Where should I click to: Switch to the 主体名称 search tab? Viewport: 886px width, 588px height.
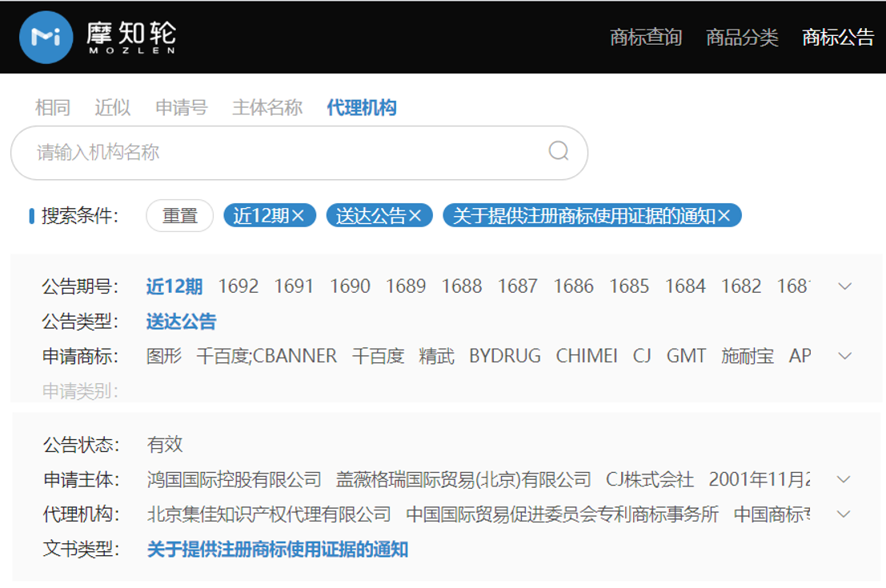tap(267, 107)
